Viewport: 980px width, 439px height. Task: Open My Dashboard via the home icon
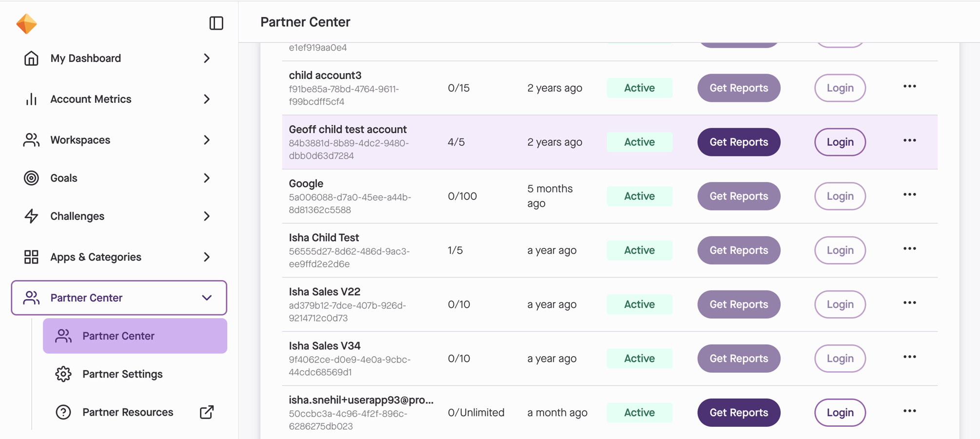click(31, 58)
